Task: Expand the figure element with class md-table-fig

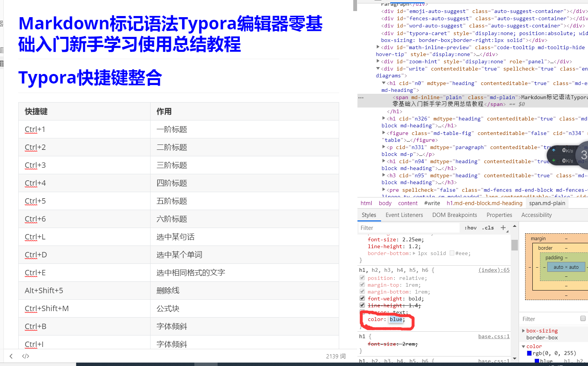Action: click(x=384, y=133)
